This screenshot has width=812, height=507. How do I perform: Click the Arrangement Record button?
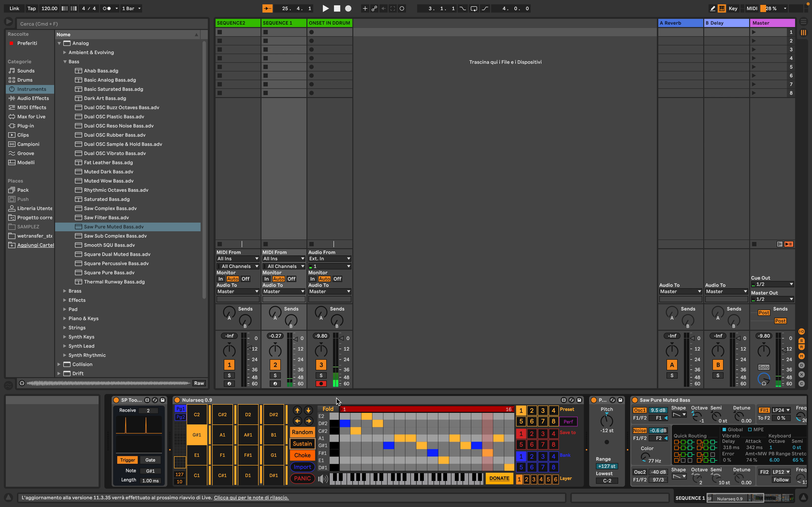(x=348, y=8)
